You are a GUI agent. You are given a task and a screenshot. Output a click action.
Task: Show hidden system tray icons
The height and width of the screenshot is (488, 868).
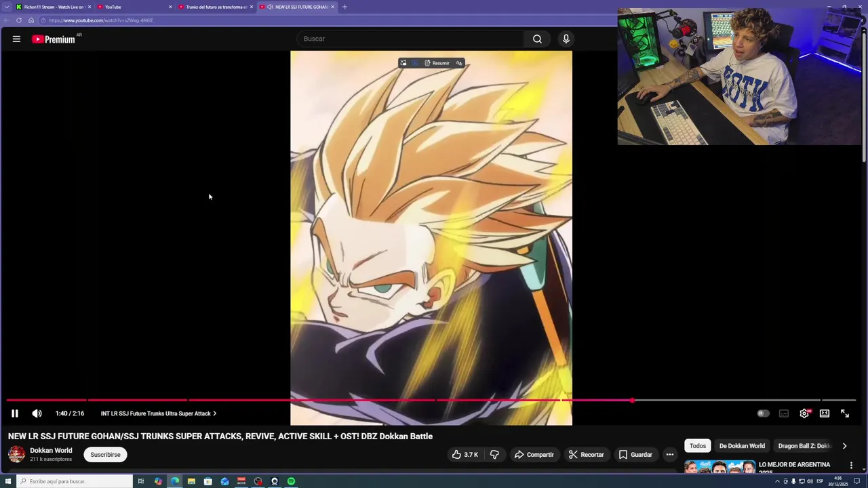(777, 481)
